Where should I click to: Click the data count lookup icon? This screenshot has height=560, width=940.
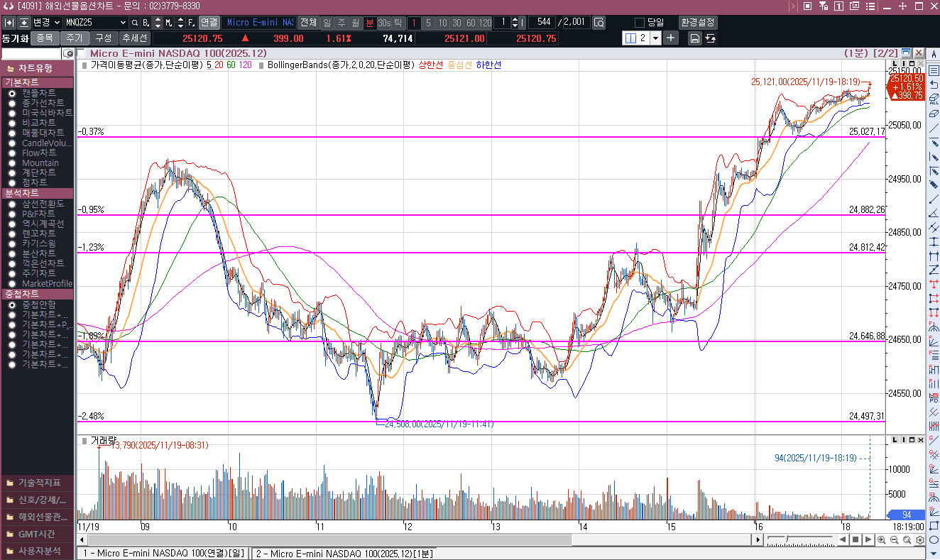click(599, 23)
